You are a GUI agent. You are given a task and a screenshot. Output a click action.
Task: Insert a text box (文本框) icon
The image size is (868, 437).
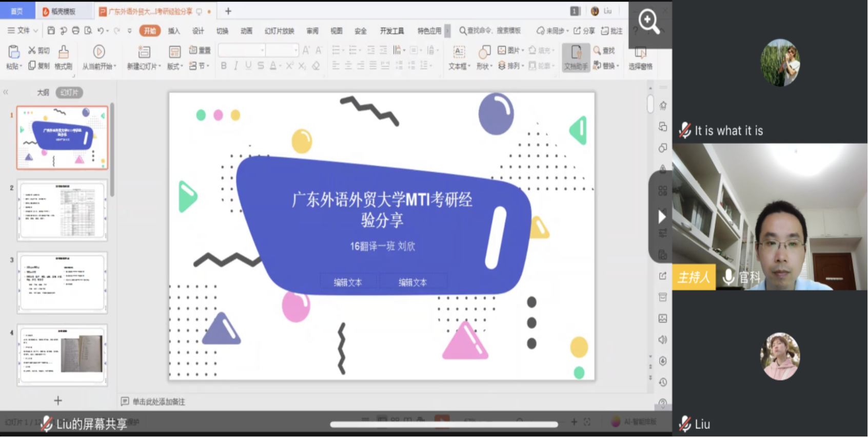459,52
